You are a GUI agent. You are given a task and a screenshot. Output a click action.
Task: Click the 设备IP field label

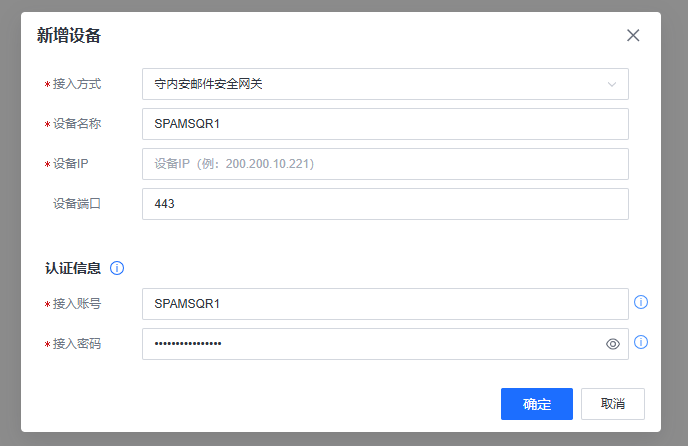(x=72, y=164)
